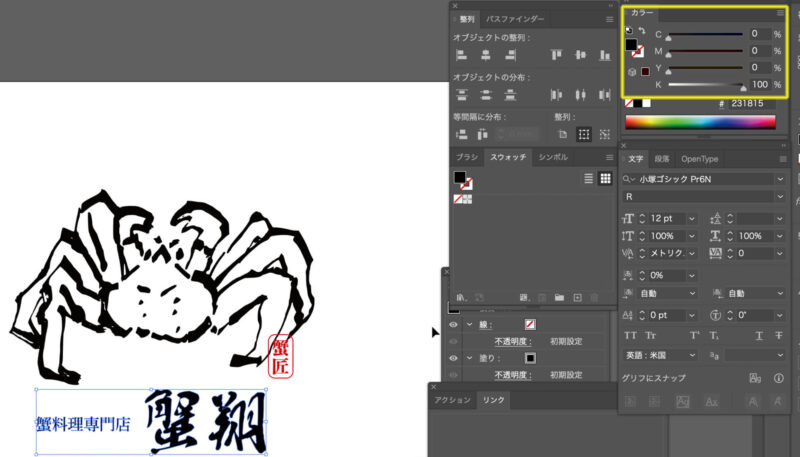
Task: Click the color spectrum bar
Action: tap(701, 122)
